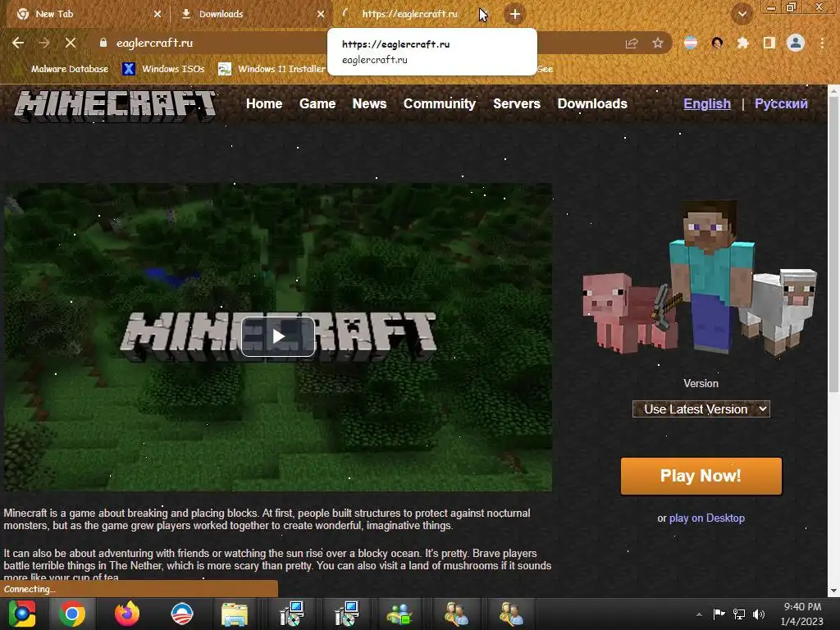The width and height of the screenshot is (840, 630).
Task: Go back with the browser back arrow
Action: pos(18,43)
